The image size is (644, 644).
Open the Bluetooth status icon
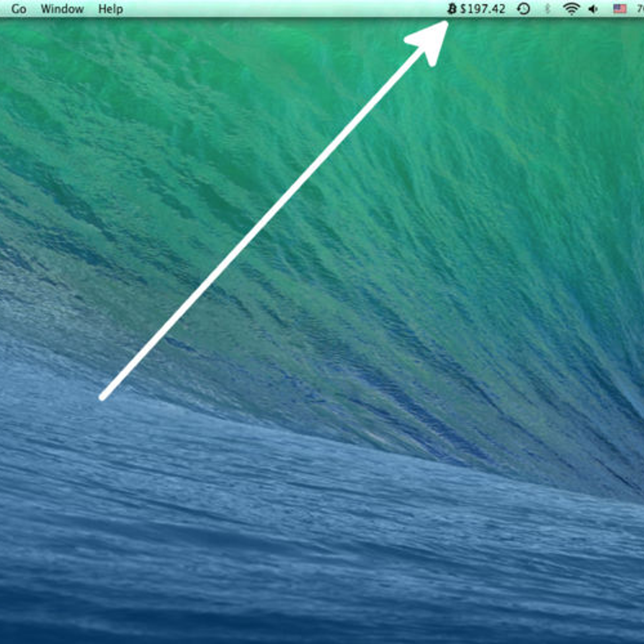point(547,9)
